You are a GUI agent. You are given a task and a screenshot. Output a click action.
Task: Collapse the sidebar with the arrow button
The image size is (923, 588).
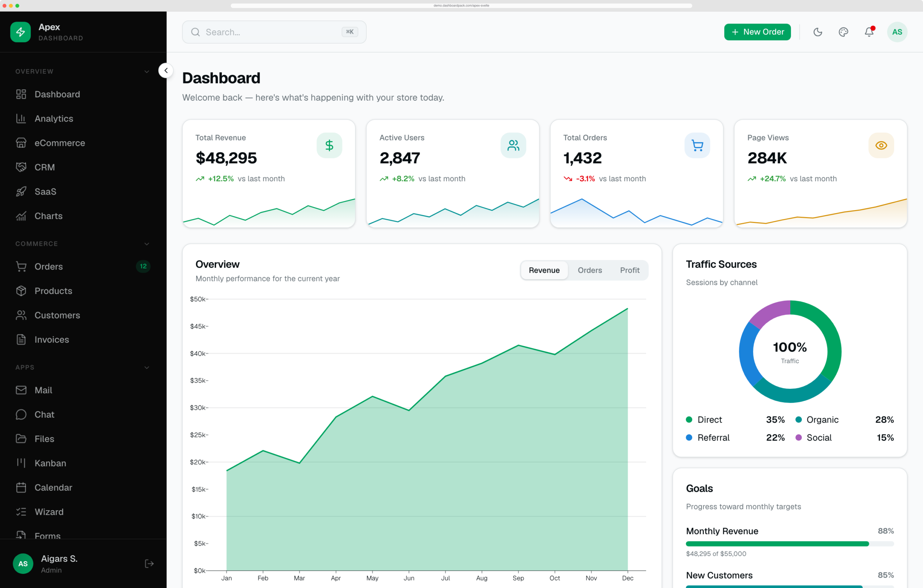point(166,71)
